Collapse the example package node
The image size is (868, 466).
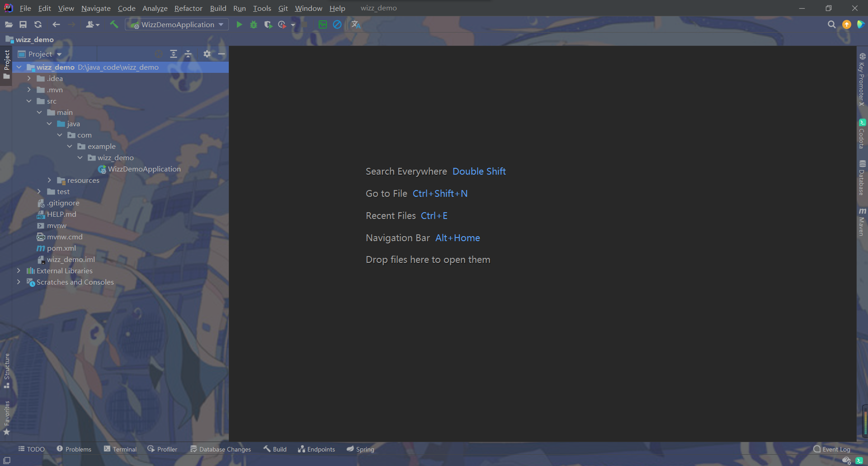70,146
